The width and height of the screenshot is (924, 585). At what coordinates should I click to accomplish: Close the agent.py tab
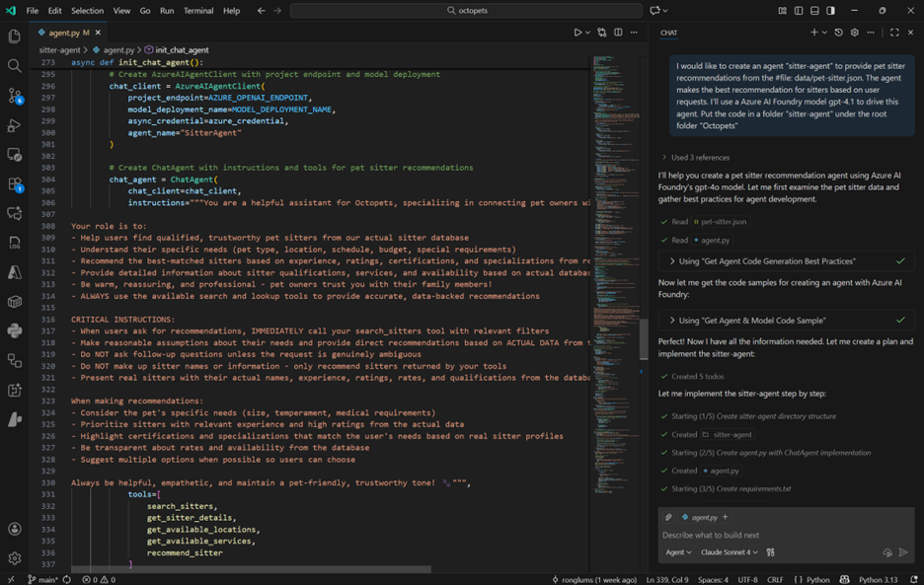point(99,33)
